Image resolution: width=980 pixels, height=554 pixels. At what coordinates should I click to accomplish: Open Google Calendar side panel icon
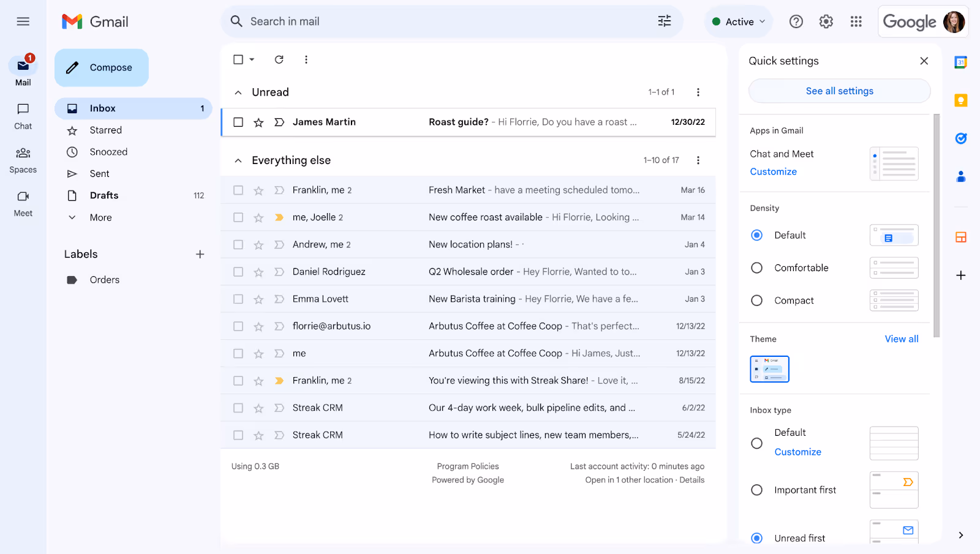pyautogui.click(x=961, y=62)
